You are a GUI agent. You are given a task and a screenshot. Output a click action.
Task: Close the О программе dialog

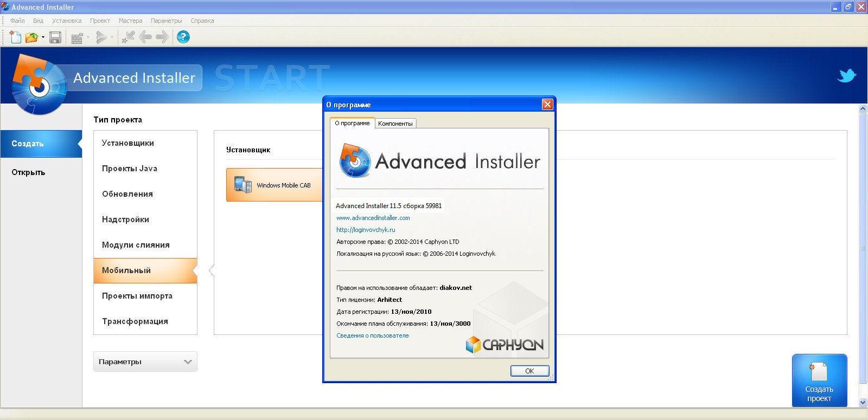[x=547, y=105]
